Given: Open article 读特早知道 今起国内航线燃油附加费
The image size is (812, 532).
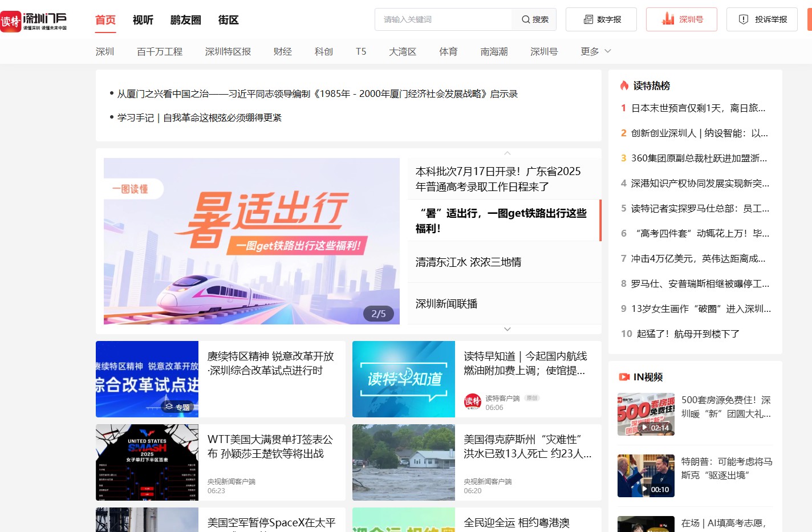Looking at the screenshot, I should click(525, 363).
